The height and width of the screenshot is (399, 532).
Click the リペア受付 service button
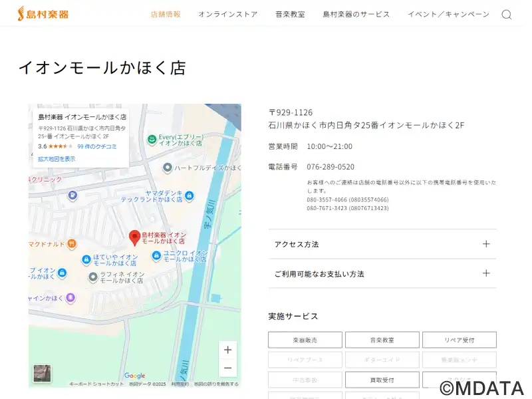pos(459,340)
